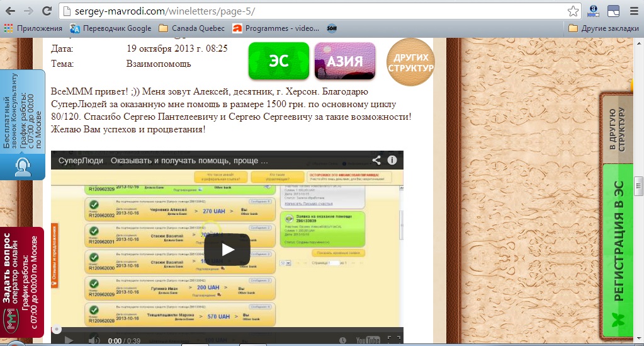The width and height of the screenshot is (644, 346).
Task: Show video info with the i icon
Action: click(392, 161)
